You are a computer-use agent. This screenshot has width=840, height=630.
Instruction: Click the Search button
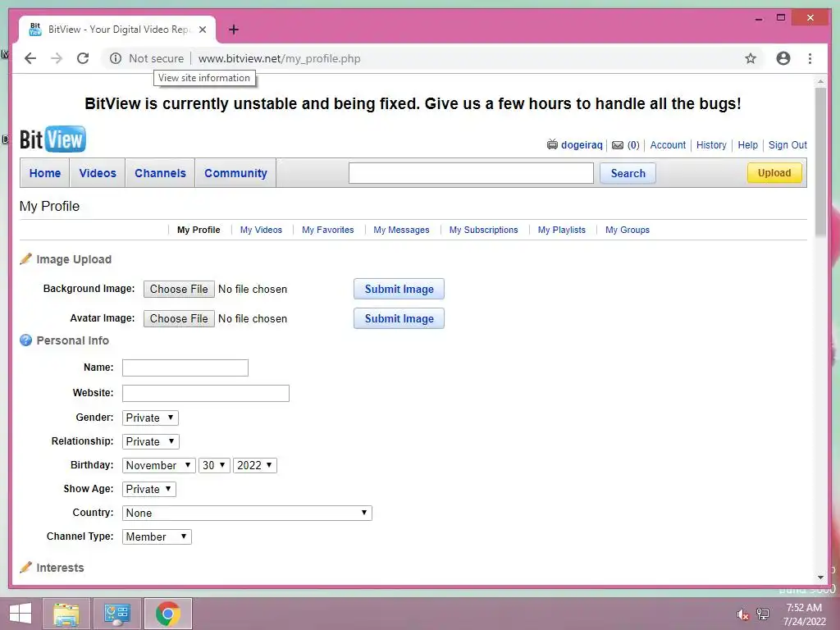pyautogui.click(x=628, y=173)
